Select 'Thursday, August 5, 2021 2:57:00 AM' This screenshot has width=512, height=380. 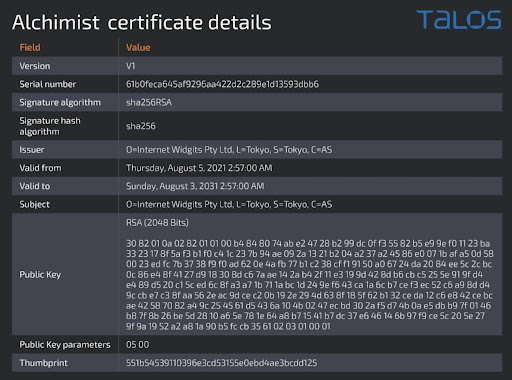199,168
